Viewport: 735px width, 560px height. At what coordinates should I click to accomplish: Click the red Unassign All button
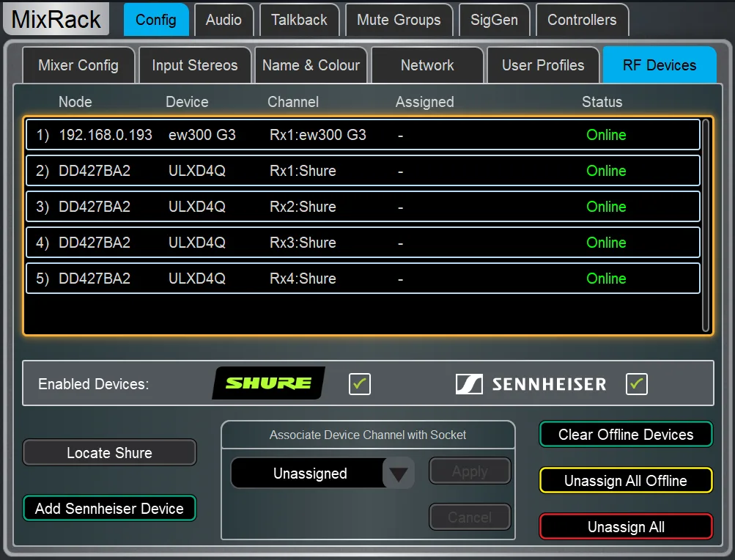coord(626,527)
